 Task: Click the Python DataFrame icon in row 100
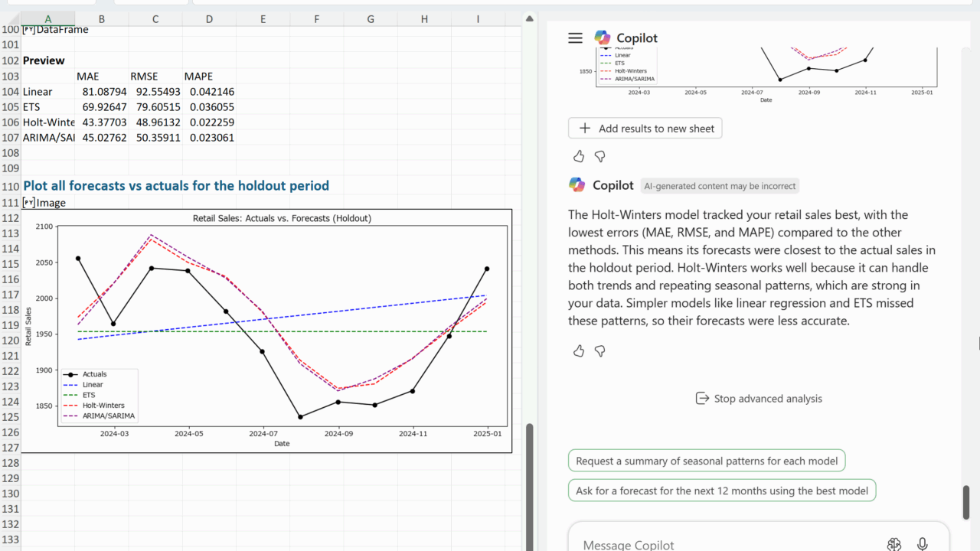[x=28, y=30]
